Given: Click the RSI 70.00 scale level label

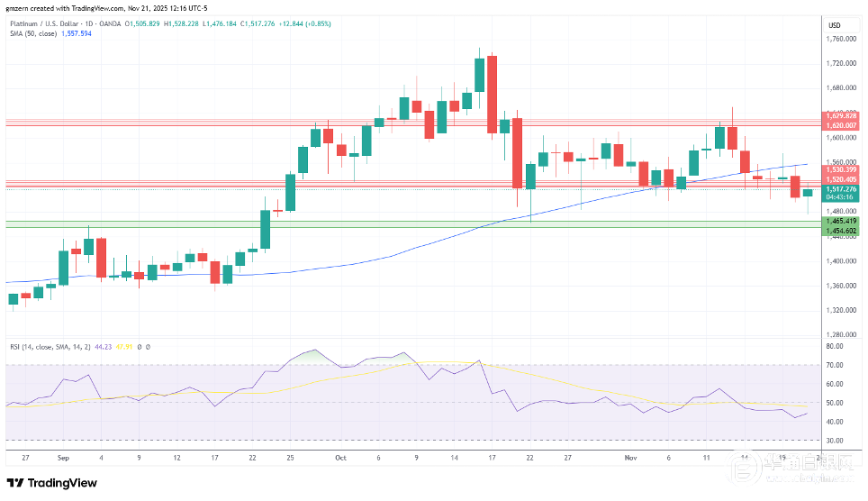Looking at the screenshot, I should click(834, 365).
